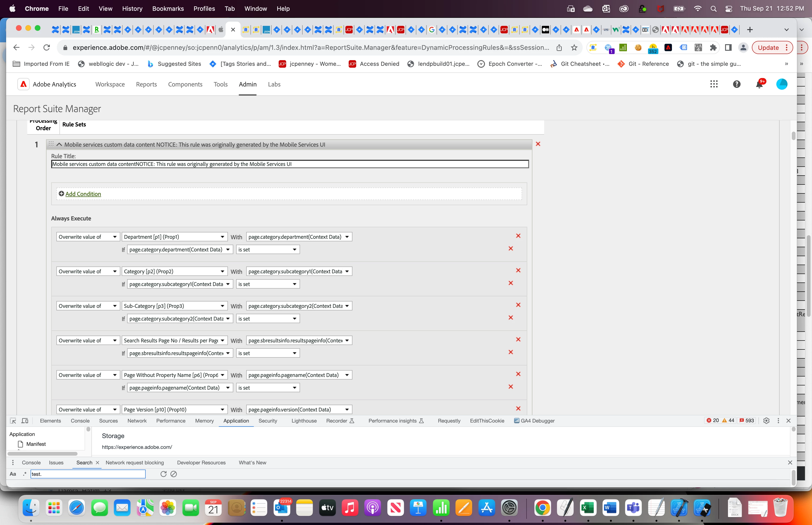
Task: Open the page.pageinfo.pagename With dropdown
Action: [299, 375]
